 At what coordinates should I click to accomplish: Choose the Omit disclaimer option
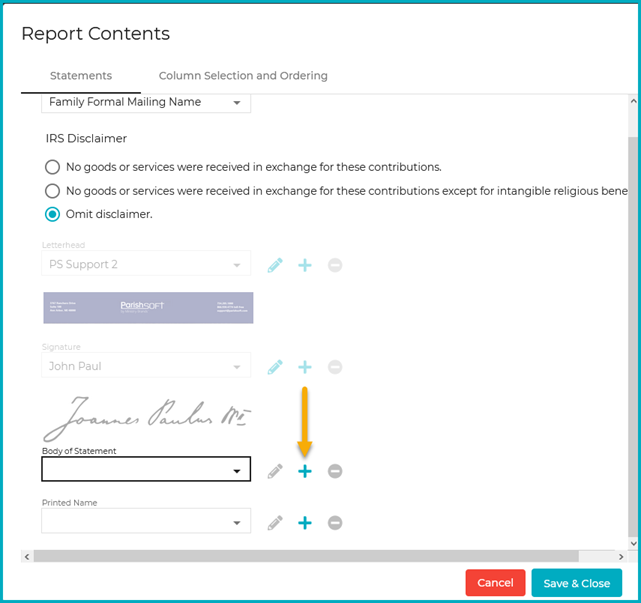pyautogui.click(x=52, y=214)
